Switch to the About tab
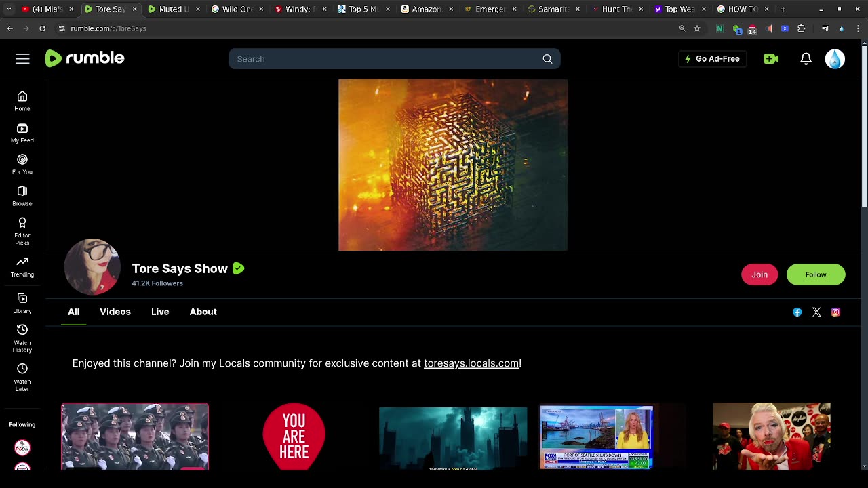 (x=203, y=312)
